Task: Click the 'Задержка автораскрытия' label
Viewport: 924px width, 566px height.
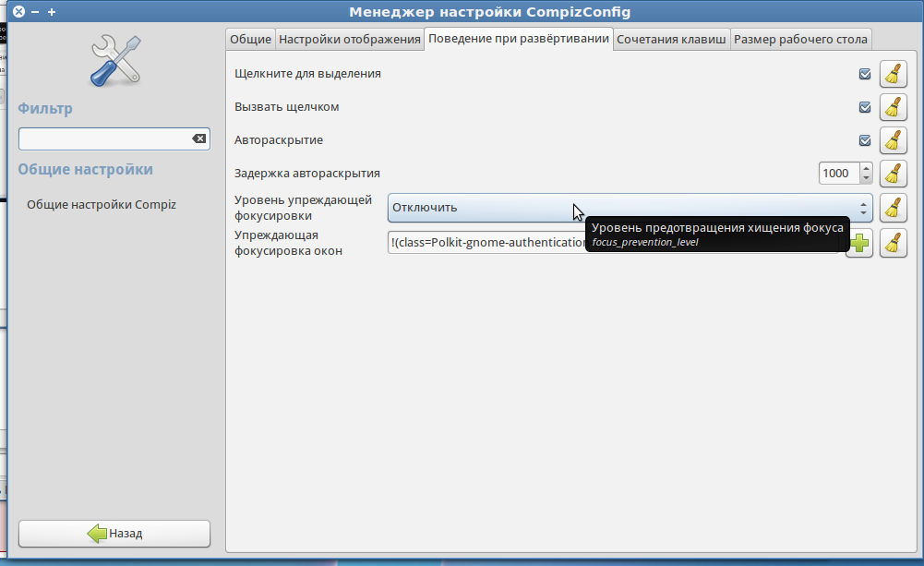Action: (x=307, y=174)
